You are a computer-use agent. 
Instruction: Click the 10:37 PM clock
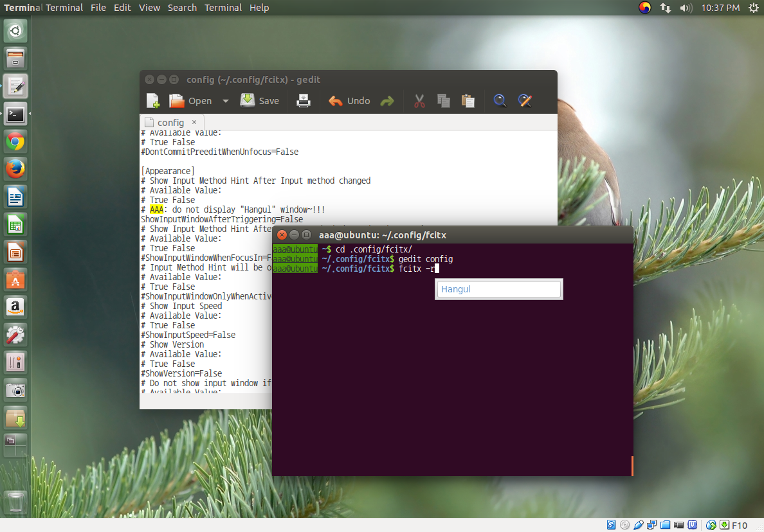(x=720, y=8)
